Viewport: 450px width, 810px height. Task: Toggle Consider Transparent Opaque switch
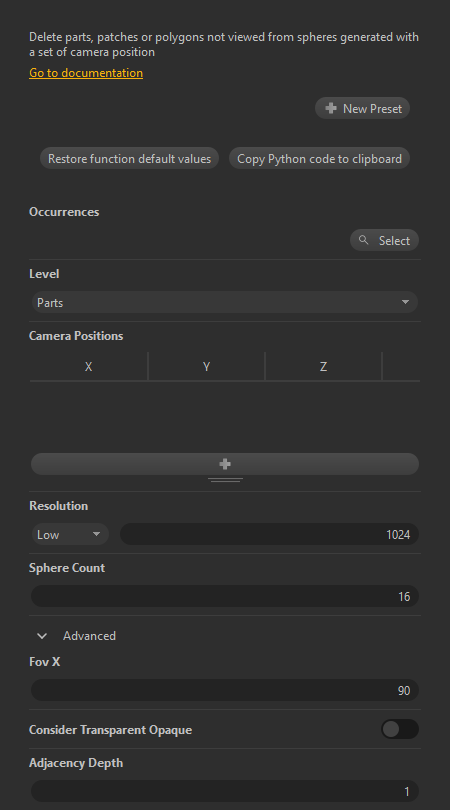click(400, 729)
